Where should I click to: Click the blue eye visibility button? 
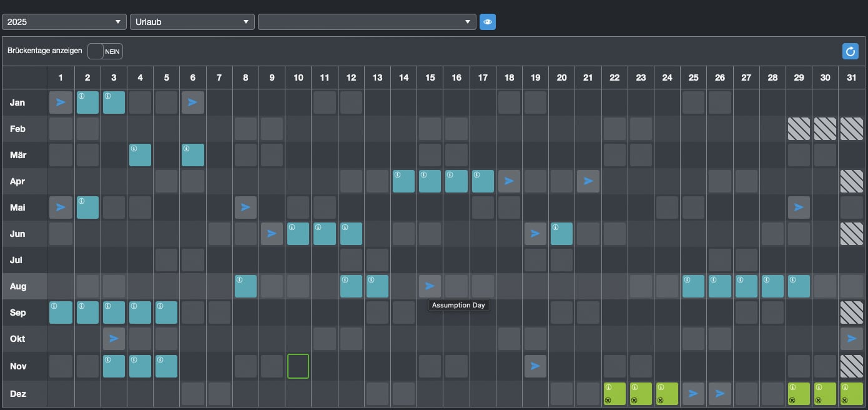pos(488,22)
